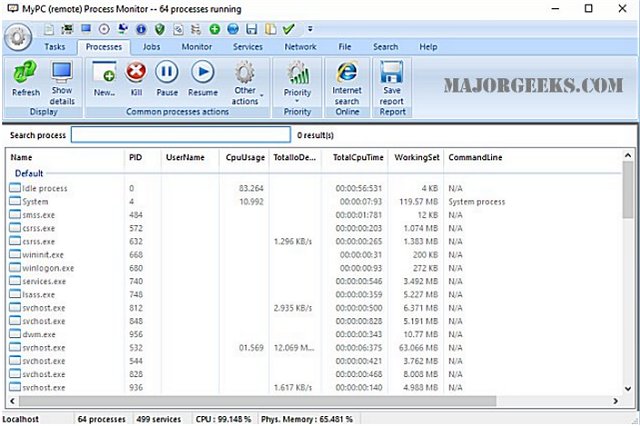The height and width of the screenshot is (426, 640).
Task: Select lsass.exe process row
Action: click(x=314, y=295)
